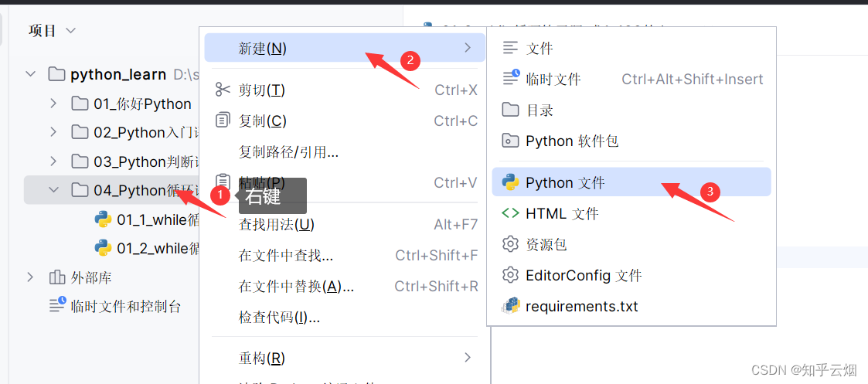868x384 pixels.
Task: Select 在文件中查找... menu entry
Action: pos(345,255)
